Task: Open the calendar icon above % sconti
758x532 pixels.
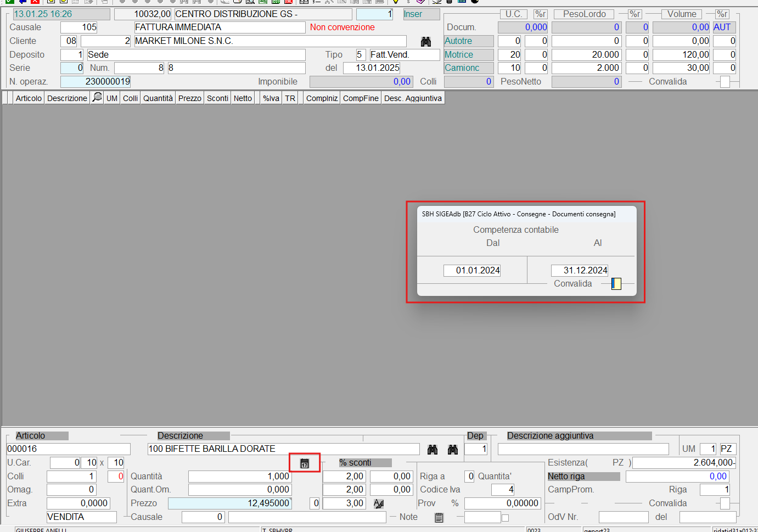Action: coord(305,463)
